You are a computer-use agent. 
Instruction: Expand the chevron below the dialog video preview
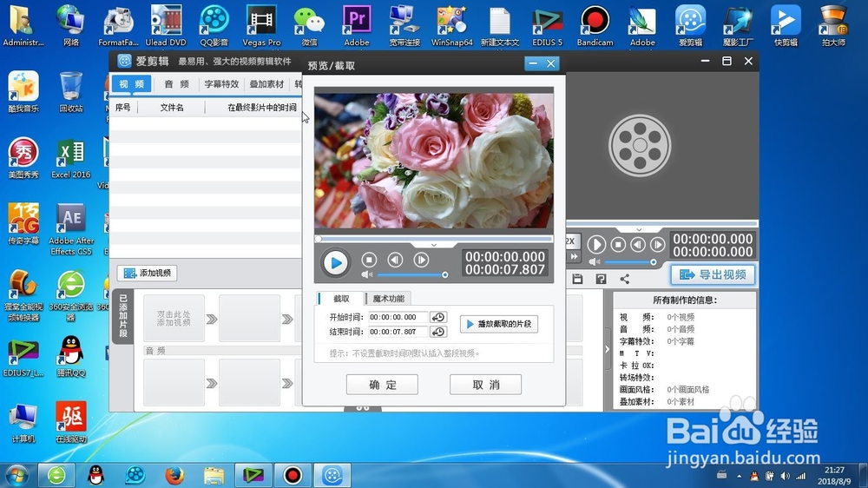pyautogui.click(x=434, y=245)
